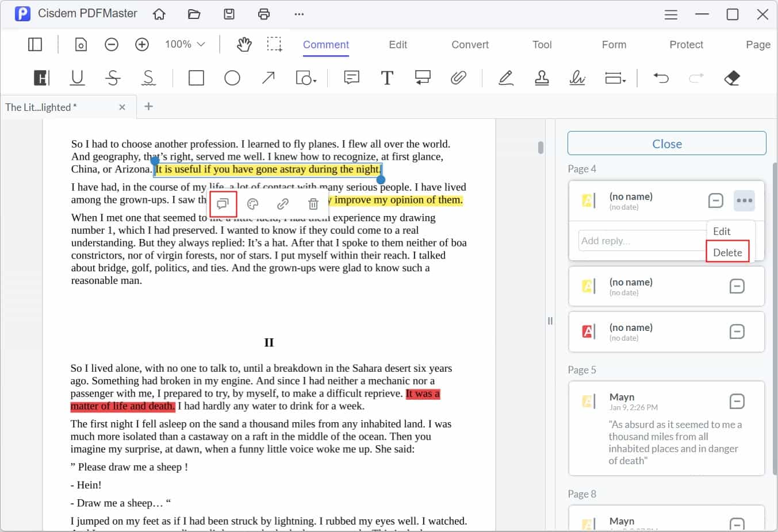The image size is (778, 532).
Task: Select the Arrow annotation tool
Action: (x=268, y=78)
